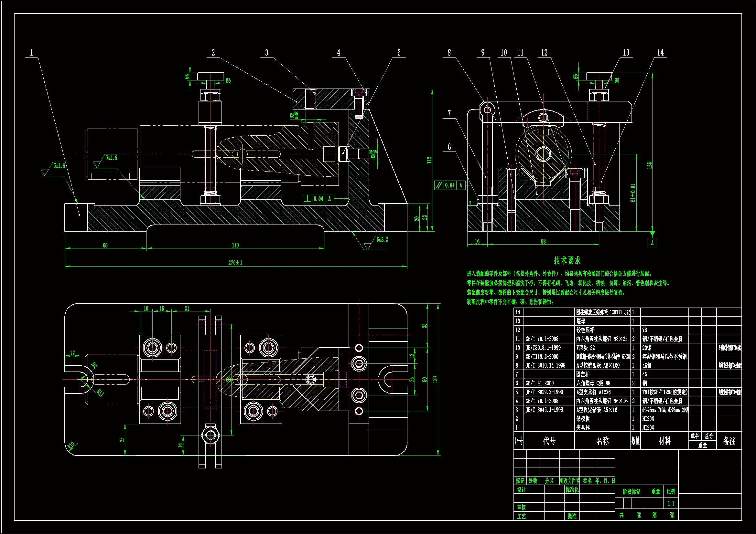Click the 夹具体 name cell in row 1
This screenshot has width=756, height=534.
coord(583,428)
